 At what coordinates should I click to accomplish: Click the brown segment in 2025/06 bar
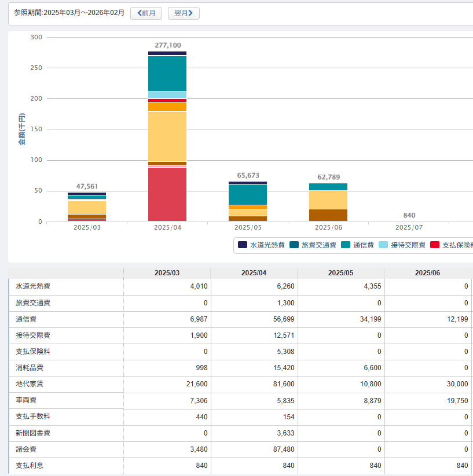coord(328,215)
